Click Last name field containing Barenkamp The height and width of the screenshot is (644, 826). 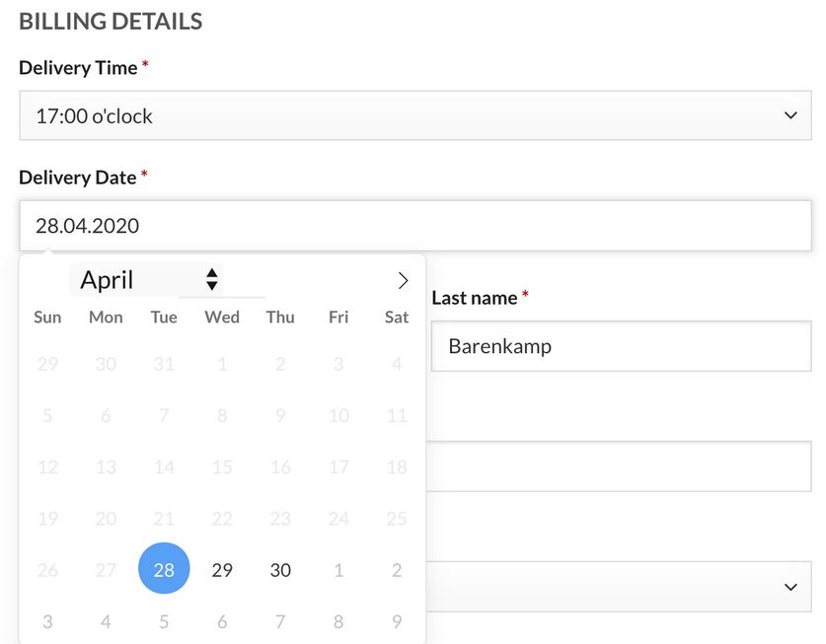click(621, 346)
